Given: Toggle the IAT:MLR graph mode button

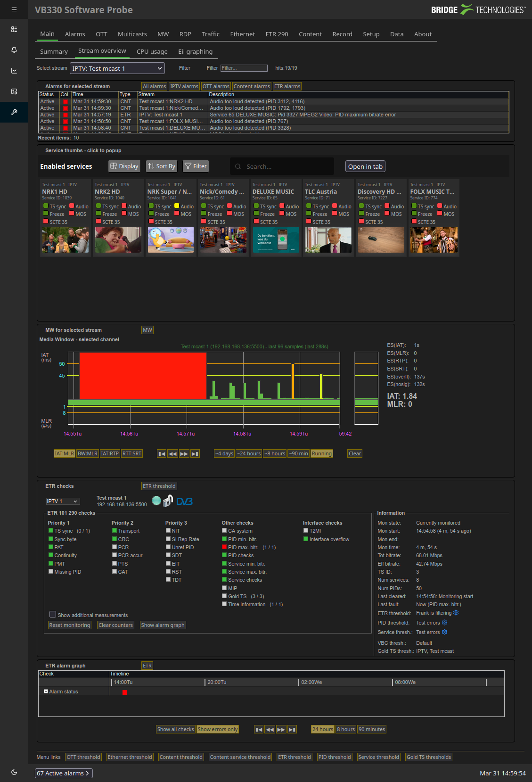Looking at the screenshot, I should point(64,453).
